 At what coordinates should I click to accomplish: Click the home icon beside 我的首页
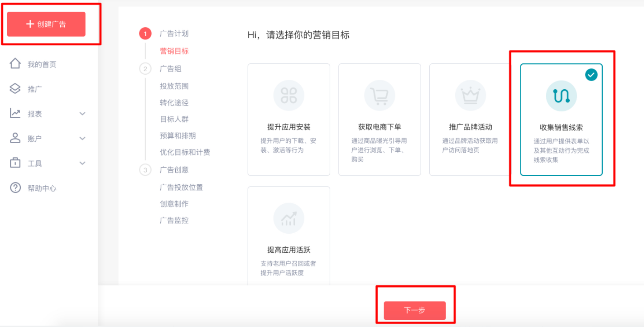click(15, 64)
